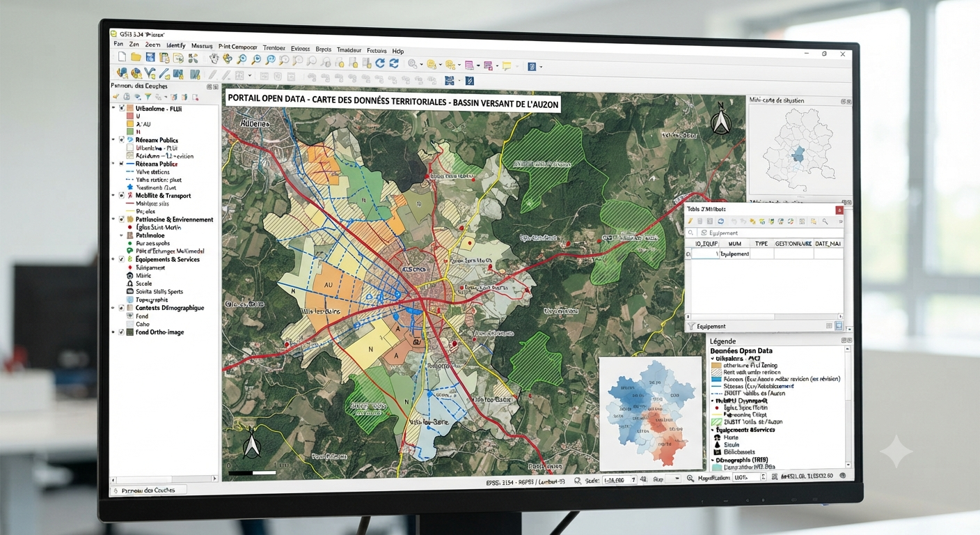
Task: Open the Help menu
Action: pos(397,51)
